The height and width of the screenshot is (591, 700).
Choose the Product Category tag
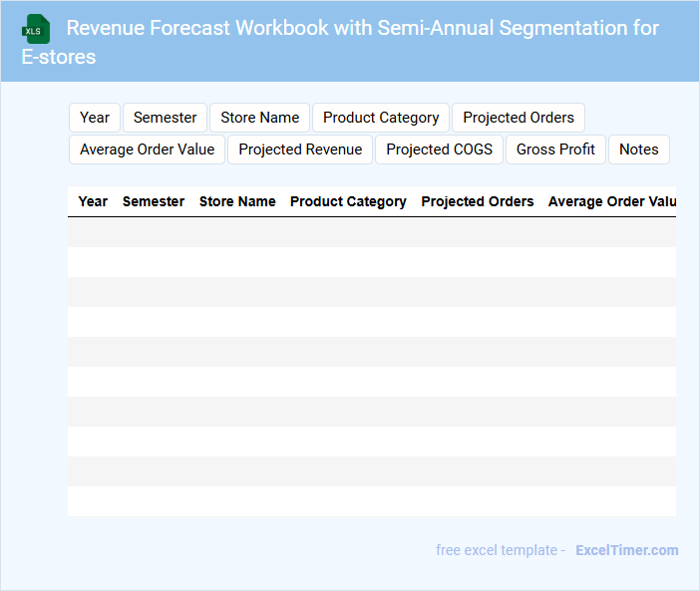coord(381,118)
